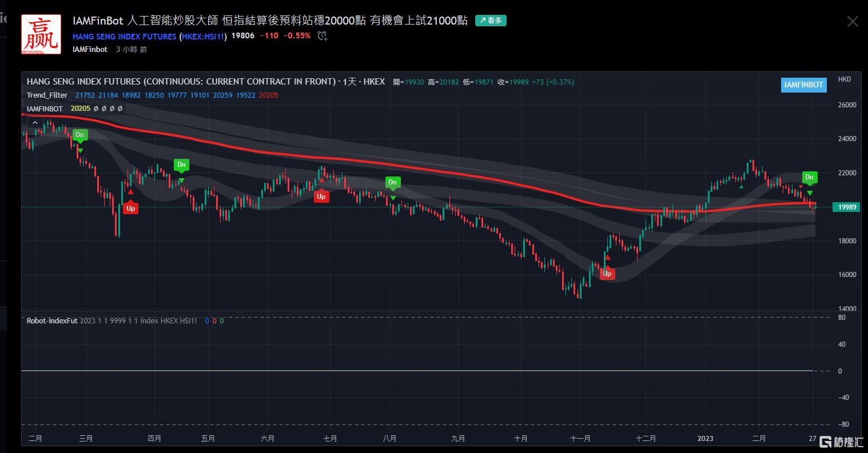Click the Dn signal marker in late February 2023
The width and height of the screenshot is (868, 453).
(x=810, y=178)
